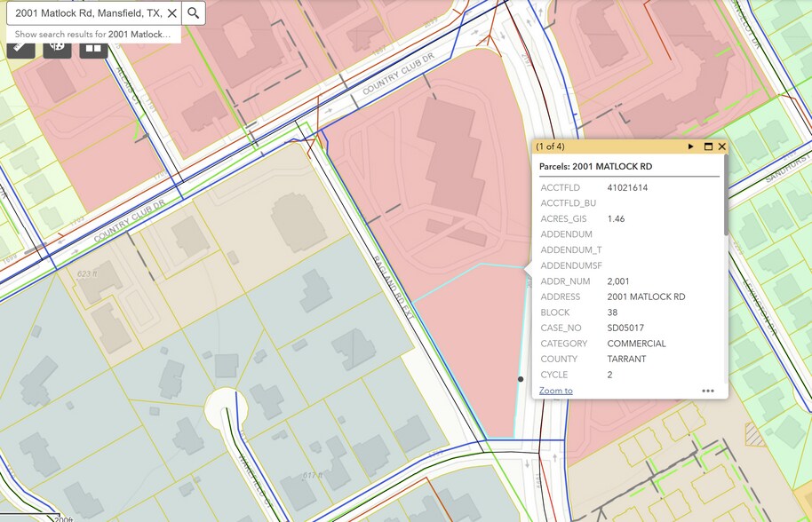This screenshot has height=522, width=812.
Task: Click the ACCTFLD value 41021614
Action: coord(627,188)
